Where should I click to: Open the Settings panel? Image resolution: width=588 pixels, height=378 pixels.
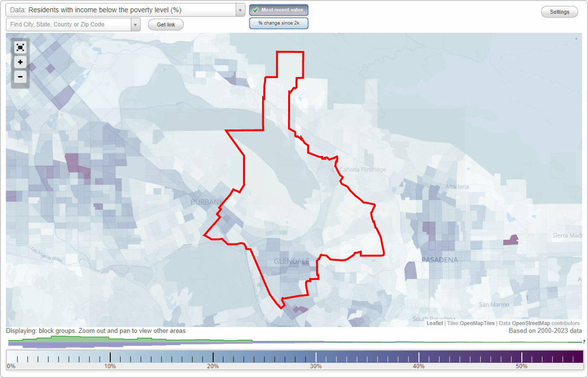click(559, 11)
